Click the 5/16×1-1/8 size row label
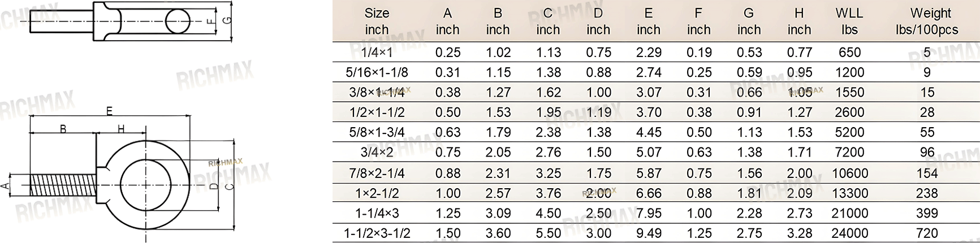This screenshot has height=243, width=980. [x=377, y=72]
